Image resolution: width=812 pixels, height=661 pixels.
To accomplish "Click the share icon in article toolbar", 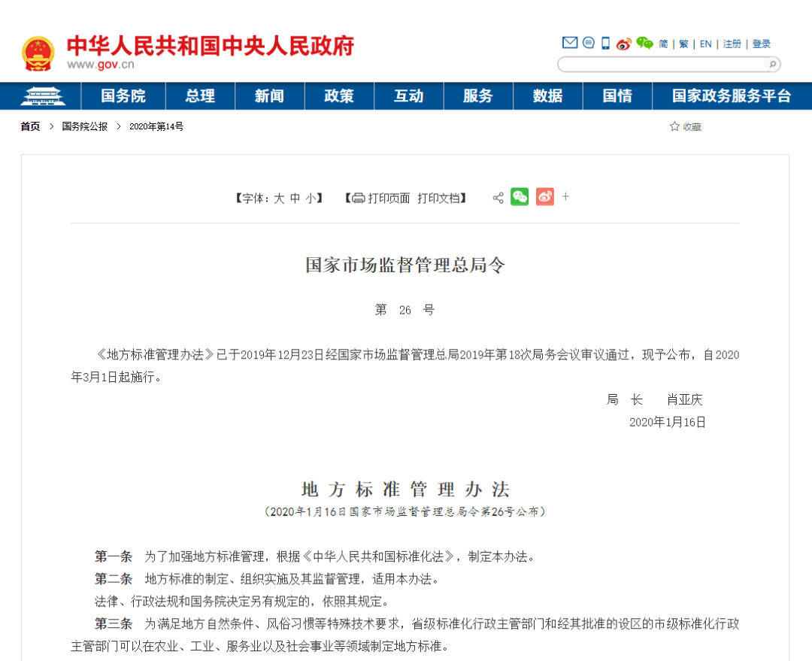I will (x=498, y=198).
